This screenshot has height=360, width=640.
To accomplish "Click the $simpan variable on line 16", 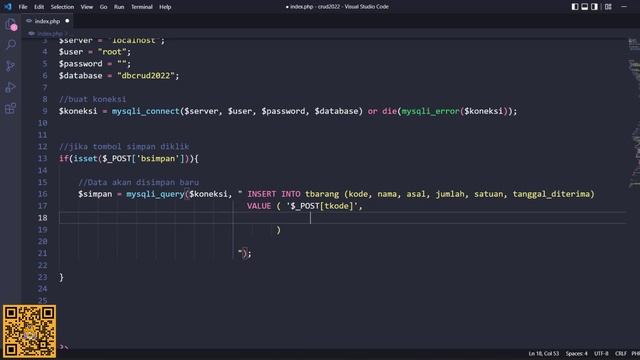I will pyautogui.click(x=95, y=194).
